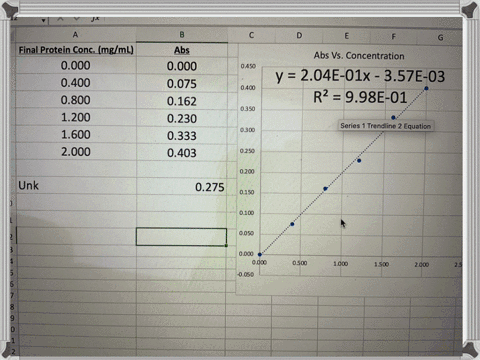Select the 0.800 concentration cell

(76, 100)
